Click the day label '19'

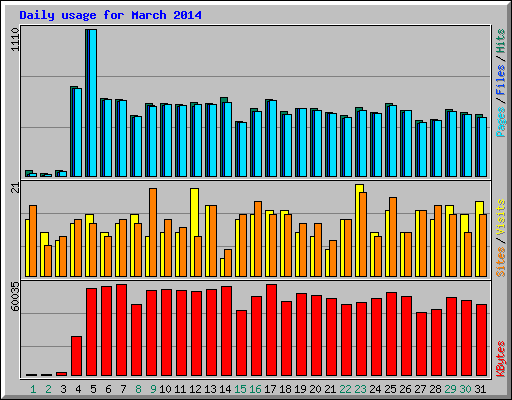300,389
